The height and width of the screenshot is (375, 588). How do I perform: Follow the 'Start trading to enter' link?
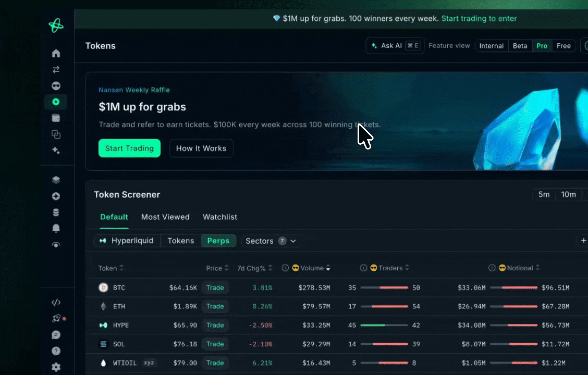coord(479,19)
